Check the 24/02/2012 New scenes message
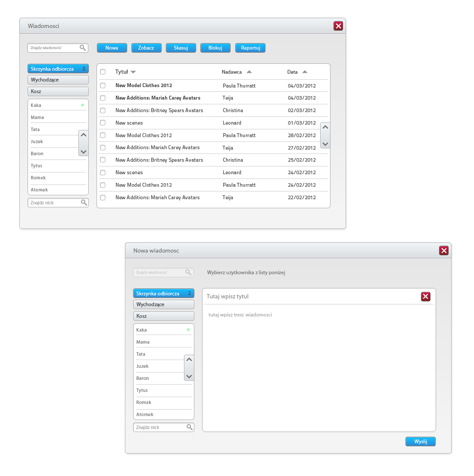This screenshot has width=474, height=476. [x=103, y=172]
